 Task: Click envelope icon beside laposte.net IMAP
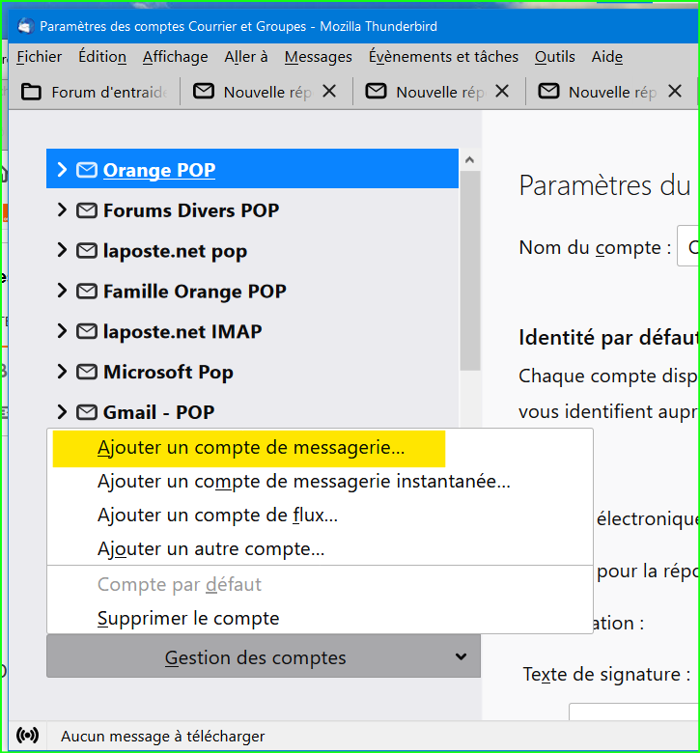pyautogui.click(x=87, y=331)
